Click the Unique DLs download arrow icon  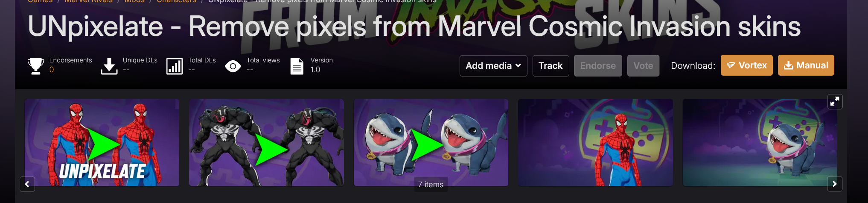click(109, 66)
